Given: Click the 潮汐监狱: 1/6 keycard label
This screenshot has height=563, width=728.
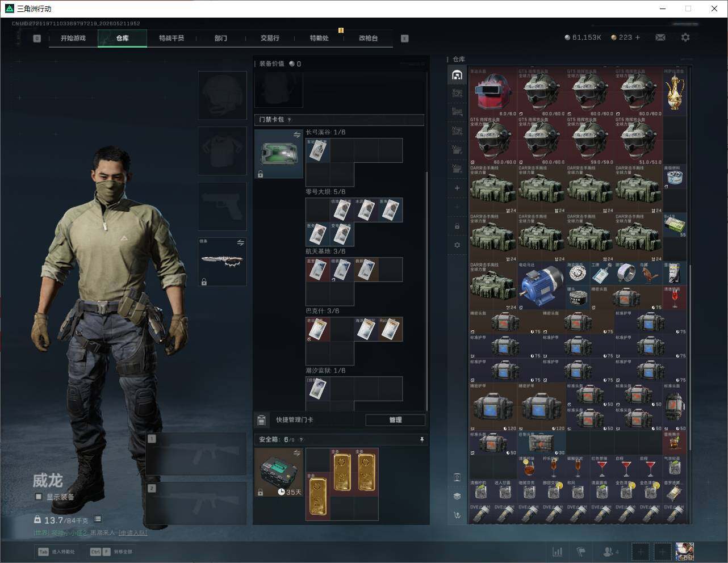Looking at the screenshot, I should 326,371.
